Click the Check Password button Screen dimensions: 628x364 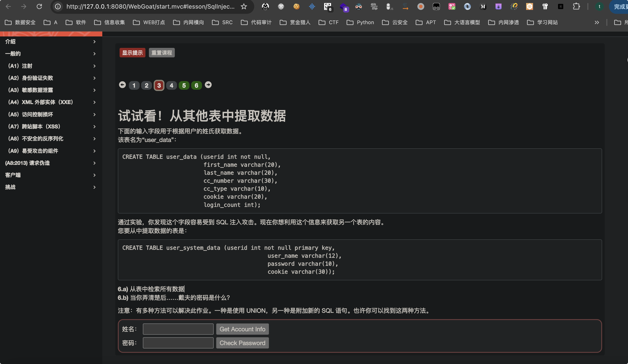242,343
